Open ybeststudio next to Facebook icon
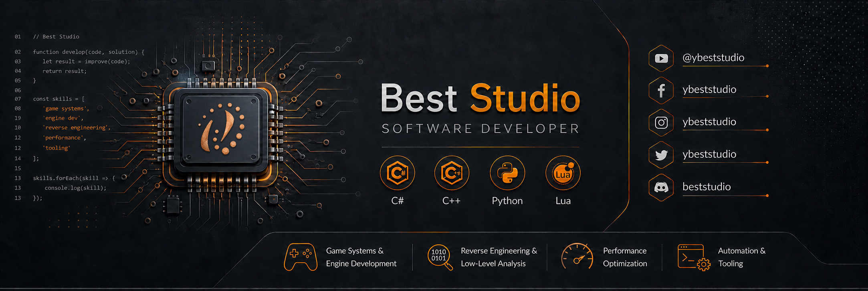This screenshot has height=291, width=868. (x=709, y=89)
